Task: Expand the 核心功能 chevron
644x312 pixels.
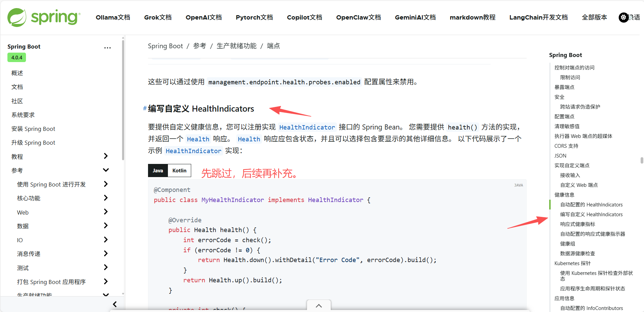Action: click(x=106, y=198)
